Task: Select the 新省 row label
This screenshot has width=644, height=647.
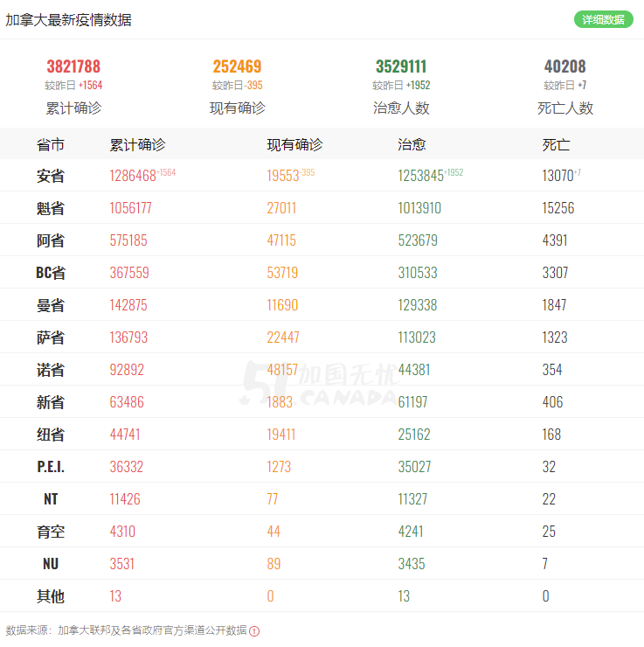Action: [51, 402]
